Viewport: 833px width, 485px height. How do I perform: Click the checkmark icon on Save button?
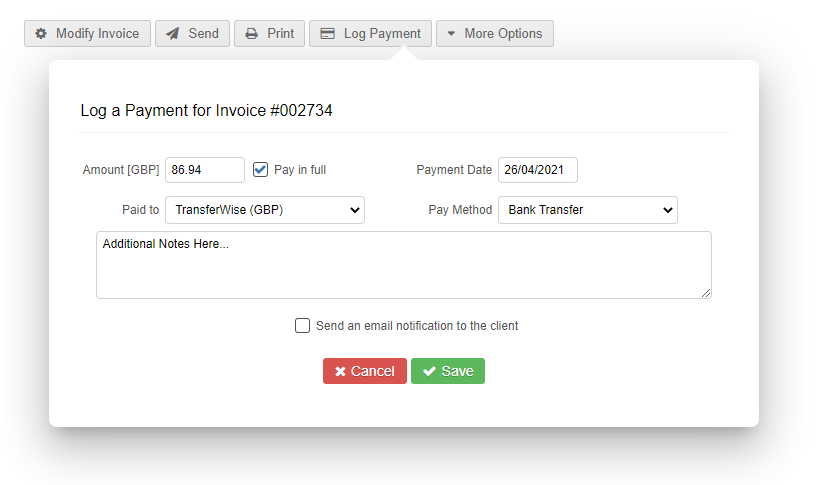429,371
